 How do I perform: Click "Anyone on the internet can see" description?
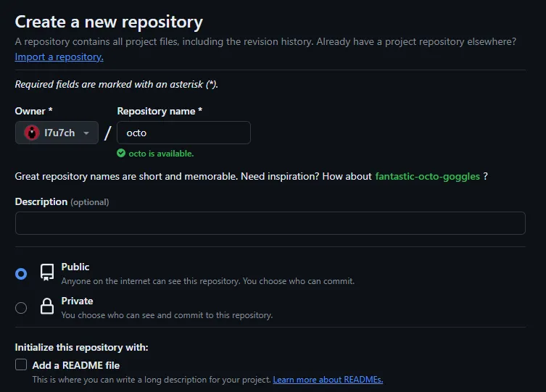208,281
